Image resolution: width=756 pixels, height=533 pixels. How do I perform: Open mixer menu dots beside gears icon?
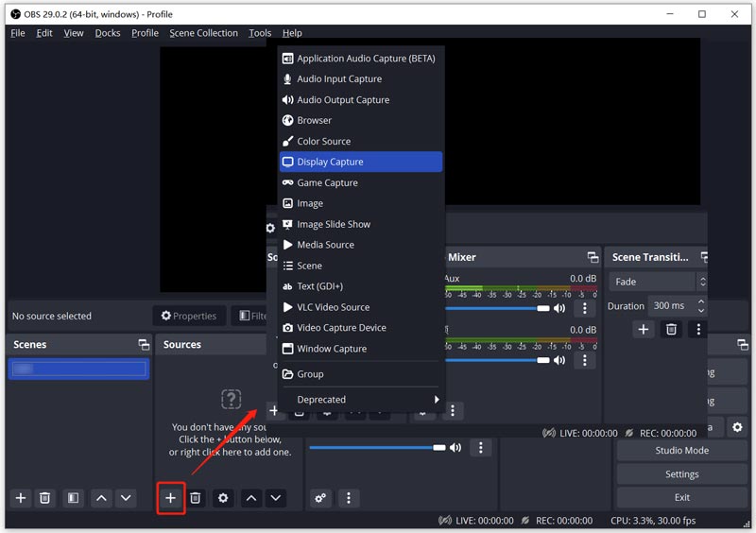tap(349, 498)
